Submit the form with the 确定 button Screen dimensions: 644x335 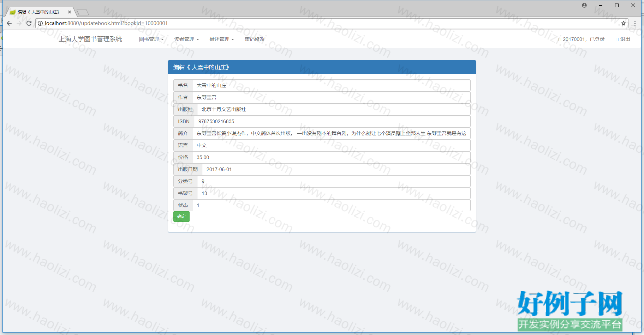[x=181, y=217]
